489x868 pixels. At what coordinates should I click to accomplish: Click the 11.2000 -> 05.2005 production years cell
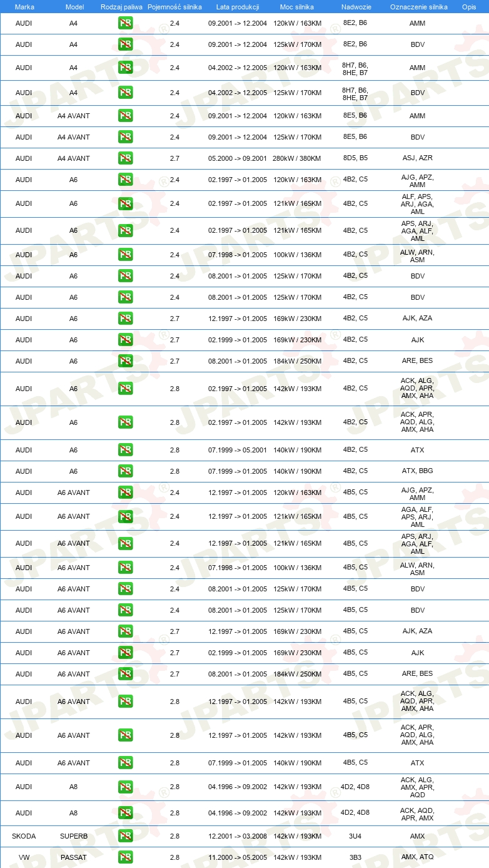point(238,857)
